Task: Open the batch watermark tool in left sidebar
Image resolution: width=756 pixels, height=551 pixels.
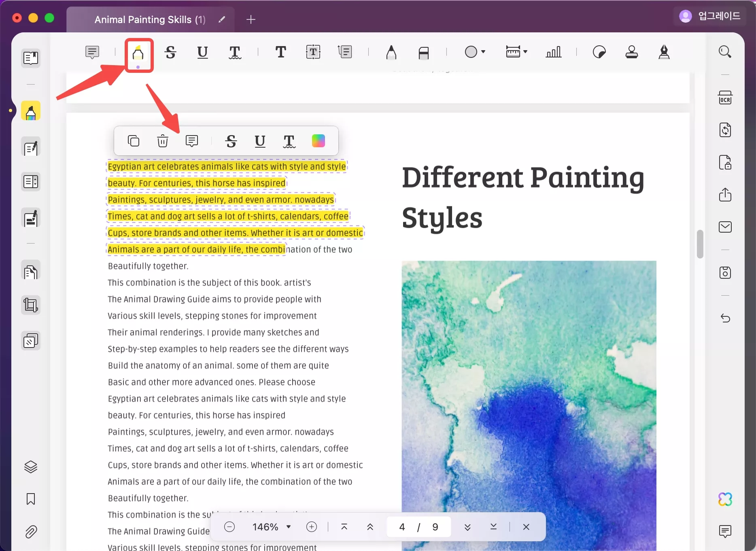Action: [31, 341]
